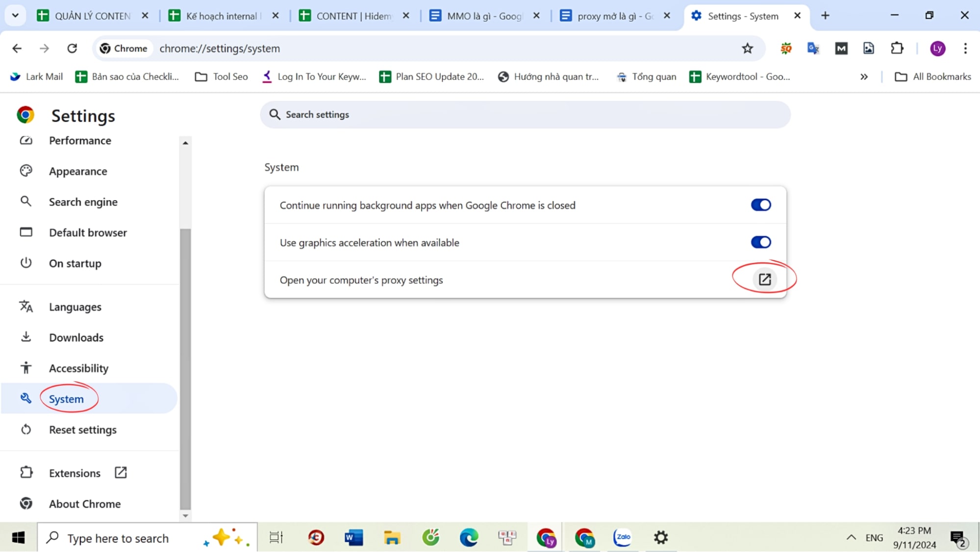This screenshot has height=552, width=980.
Task: Open Appearance settings section
Action: tap(78, 171)
